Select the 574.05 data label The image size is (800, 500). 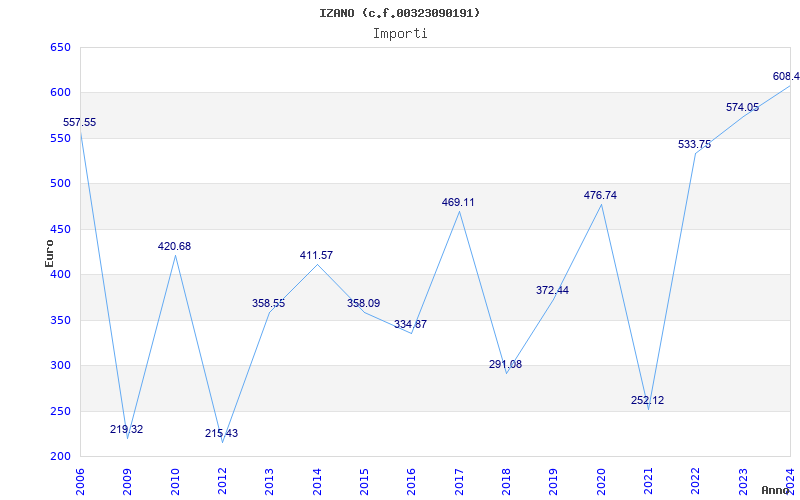pyautogui.click(x=742, y=108)
